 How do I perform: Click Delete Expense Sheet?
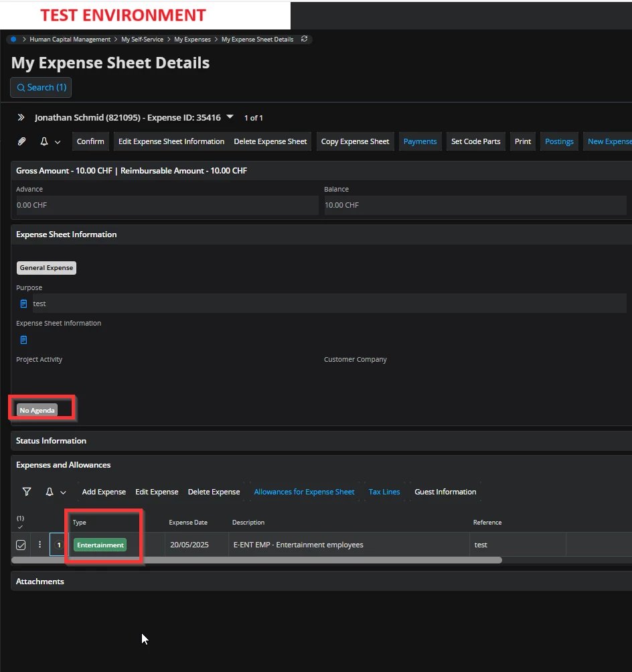[270, 141]
